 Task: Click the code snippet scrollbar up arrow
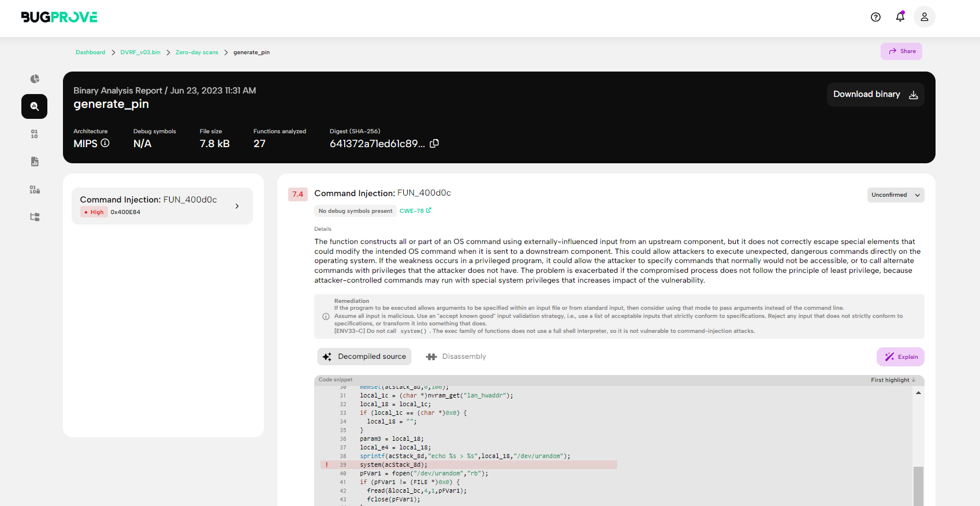pos(918,393)
